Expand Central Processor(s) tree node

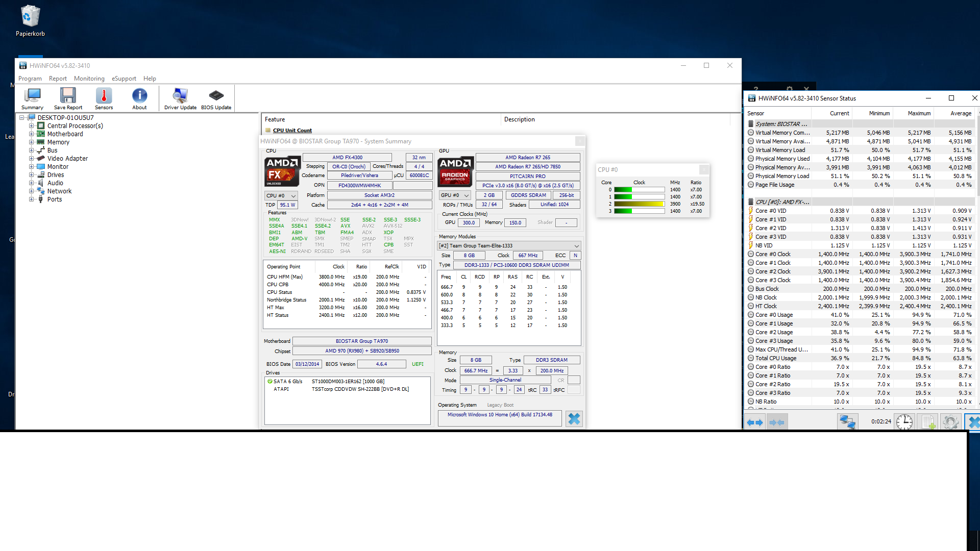(x=31, y=126)
